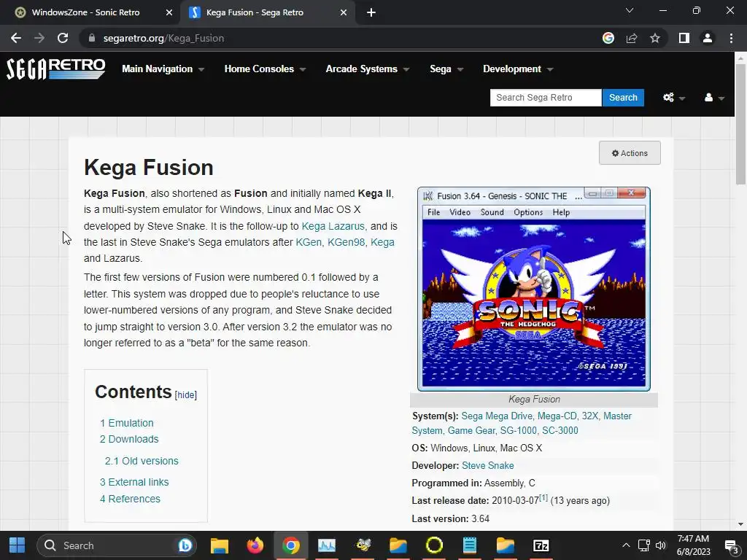Image resolution: width=747 pixels, height=560 pixels.
Task: Expand the Development menu
Action: [518, 69]
